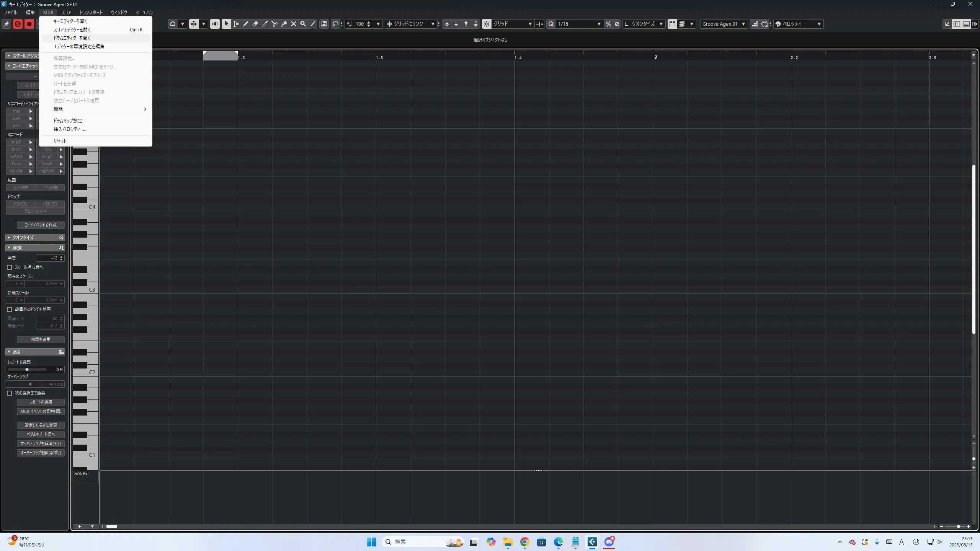Select the Mute X tool
980x551 pixels.
click(294, 24)
